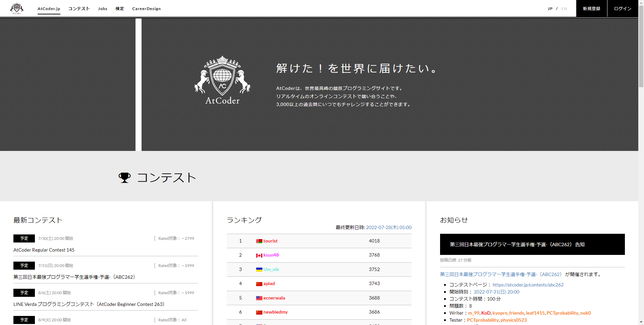Open tourist's profile from the ranking
This screenshot has height=325, width=644.
270,241
